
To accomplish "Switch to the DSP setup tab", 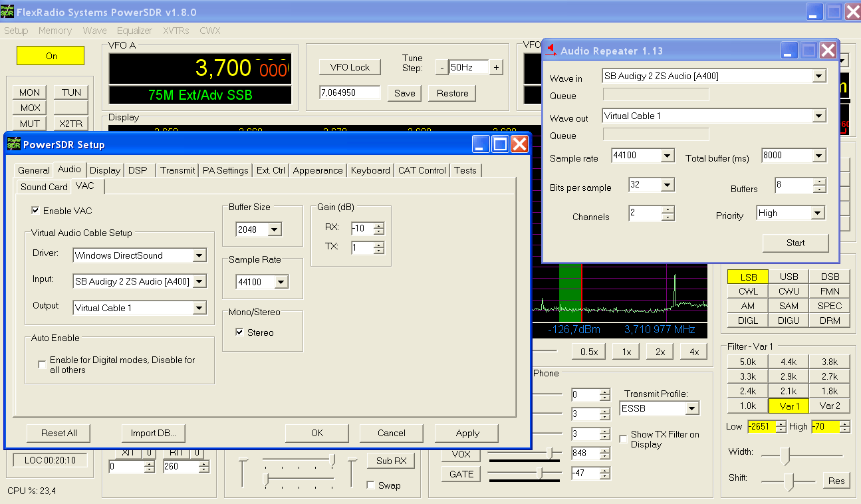I will pyautogui.click(x=138, y=170).
